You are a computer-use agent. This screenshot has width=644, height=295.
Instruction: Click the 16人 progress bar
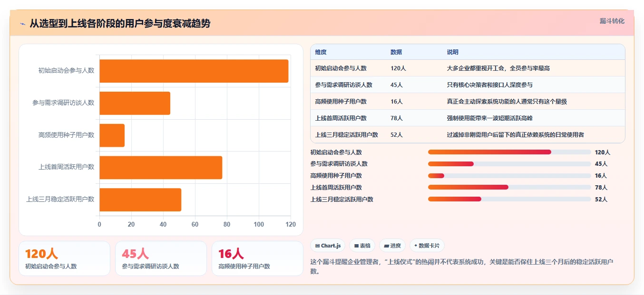pyautogui.click(x=509, y=176)
